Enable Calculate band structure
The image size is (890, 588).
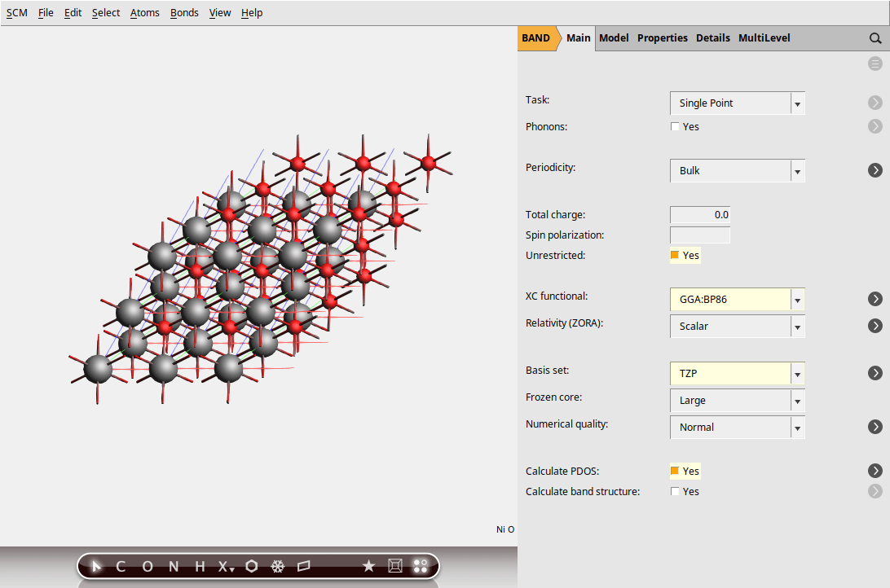coord(675,491)
